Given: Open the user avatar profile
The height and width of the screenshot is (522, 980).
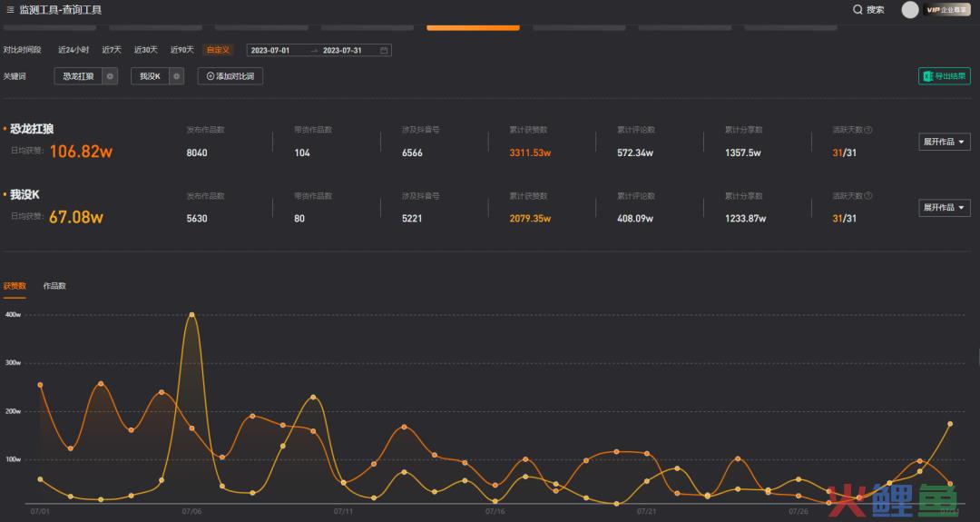Looking at the screenshot, I should point(910,9).
